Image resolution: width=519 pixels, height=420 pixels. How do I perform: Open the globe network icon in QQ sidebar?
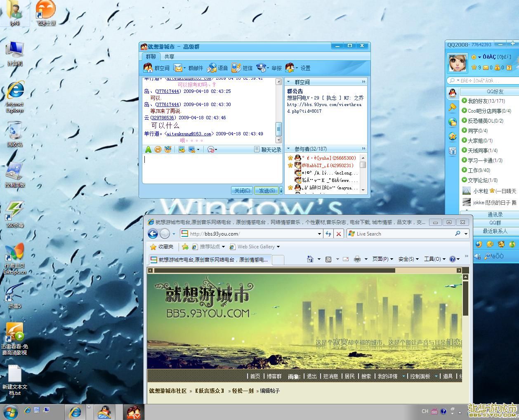(x=453, y=122)
